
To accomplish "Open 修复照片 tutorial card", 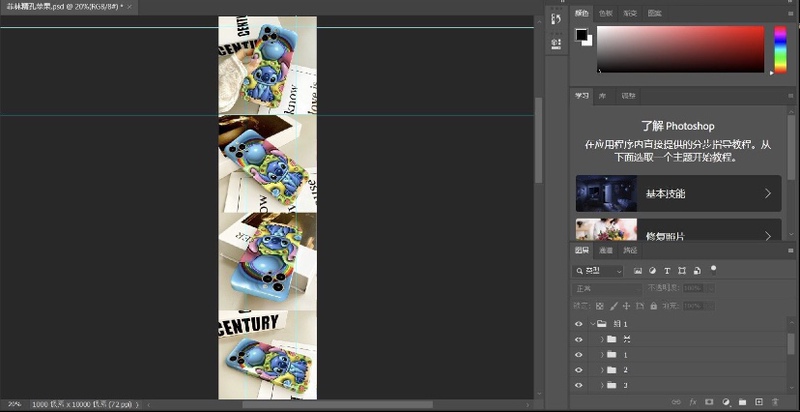I will (678, 229).
